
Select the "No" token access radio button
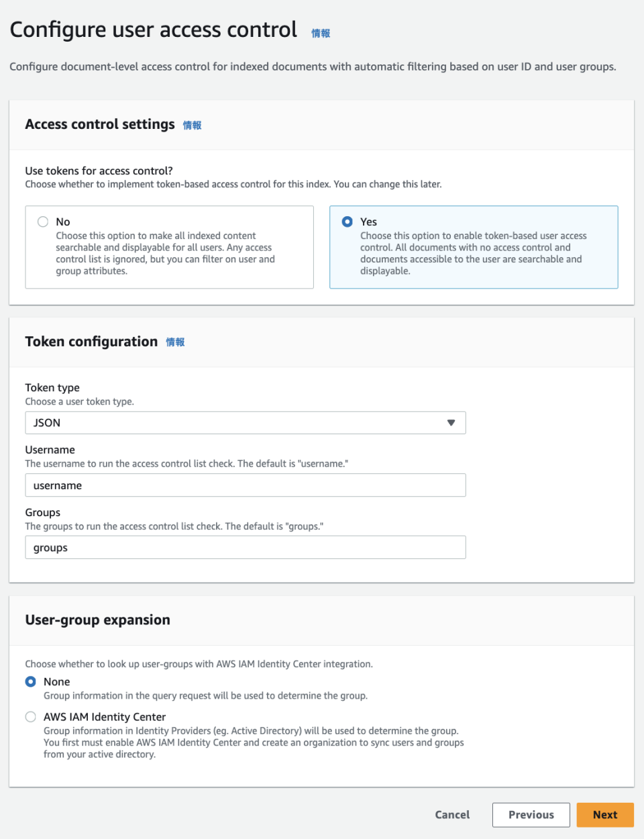43,221
